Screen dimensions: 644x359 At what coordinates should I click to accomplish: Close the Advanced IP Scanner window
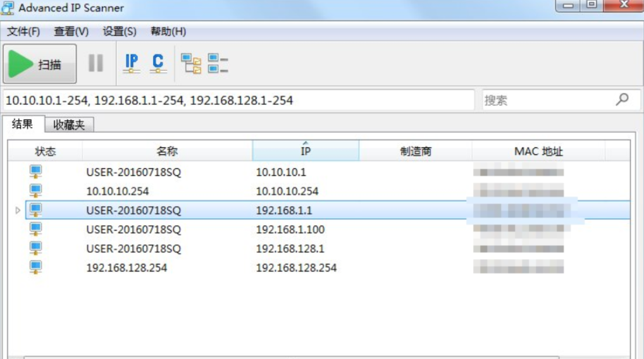pyautogui.click(x=624, y=5)
